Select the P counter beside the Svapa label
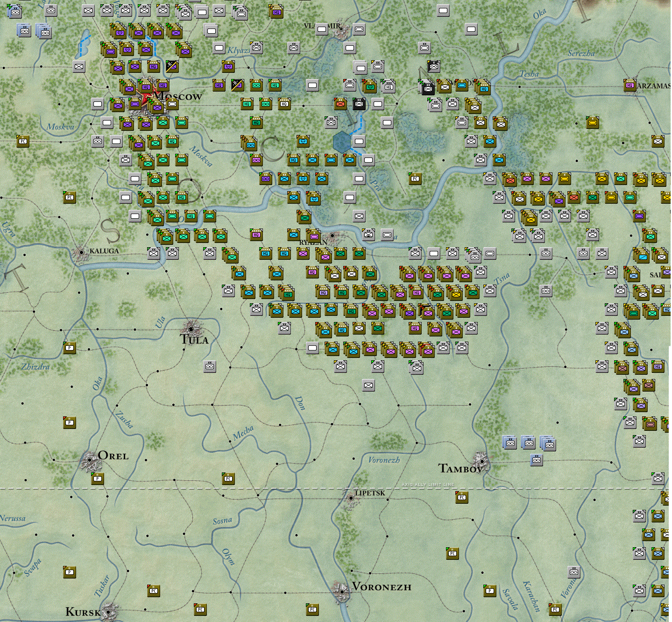This screenshot has height=622, width=672. click(x=70, y=572)
